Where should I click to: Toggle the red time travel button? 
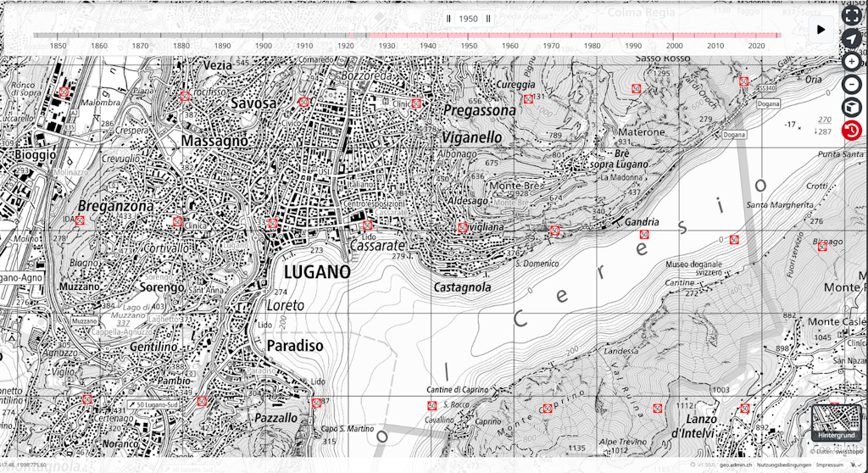pyautogui.click(x=851, y=131)
